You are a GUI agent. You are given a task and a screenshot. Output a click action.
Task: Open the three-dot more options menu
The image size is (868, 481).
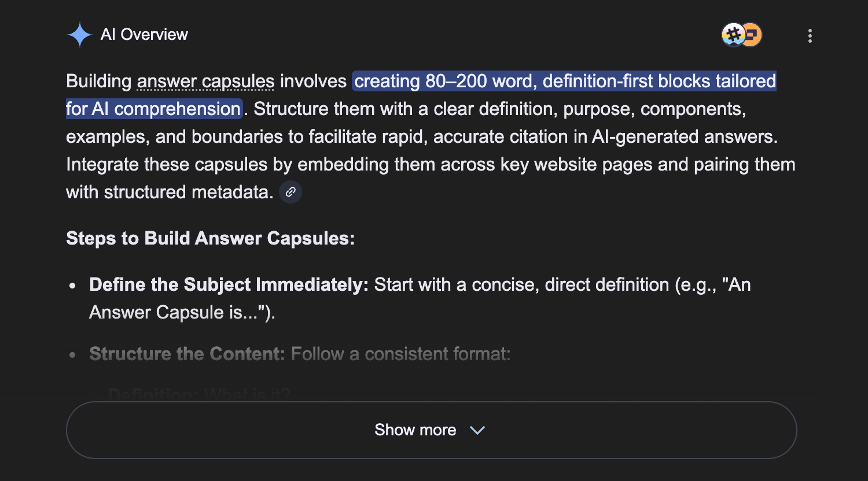click(x=810, y=36)
